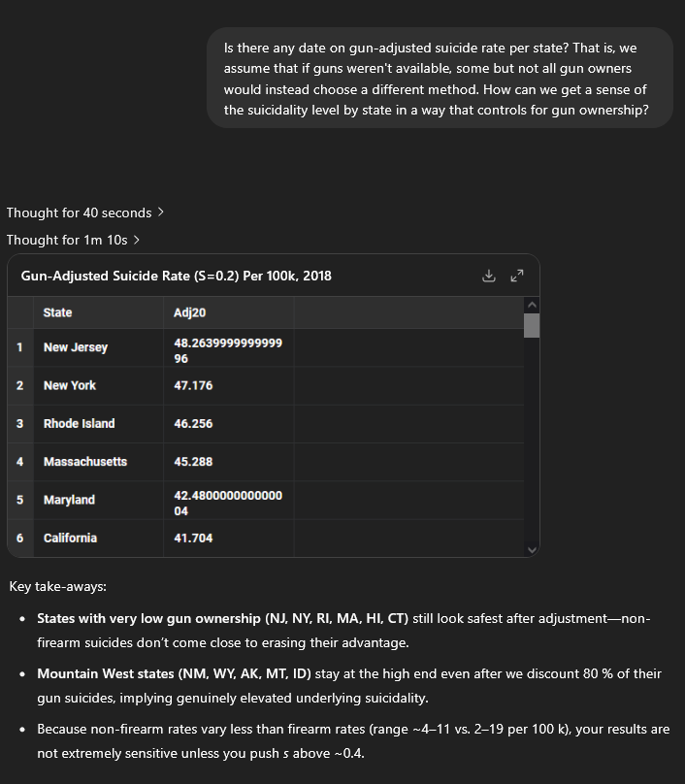Viewport: 685px width, 784px height.
Task: Select the Maryland row
Action: (67, 499)
